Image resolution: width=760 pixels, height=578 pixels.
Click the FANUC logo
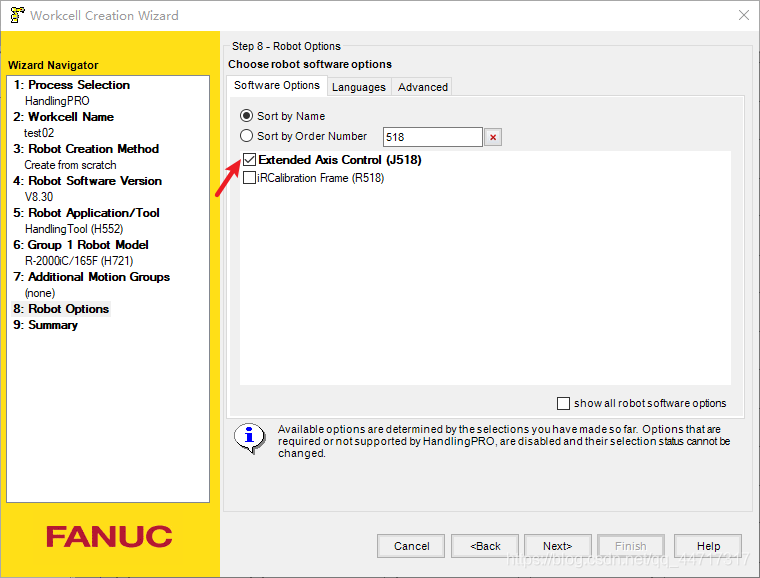coord(109,536)
